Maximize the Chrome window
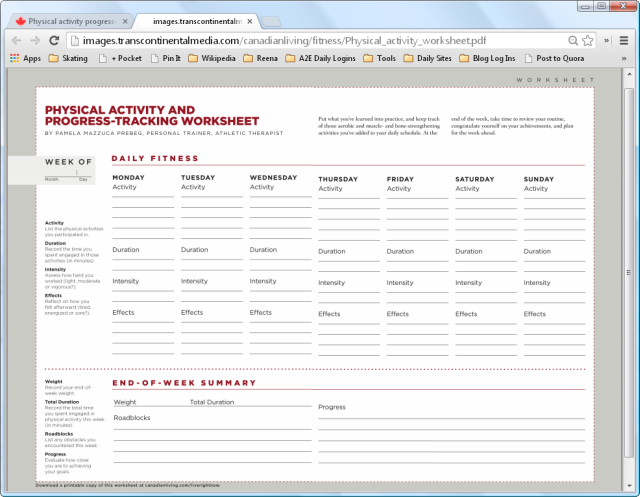This screenshot has height=497, width=640. click(x=601, y=6)
